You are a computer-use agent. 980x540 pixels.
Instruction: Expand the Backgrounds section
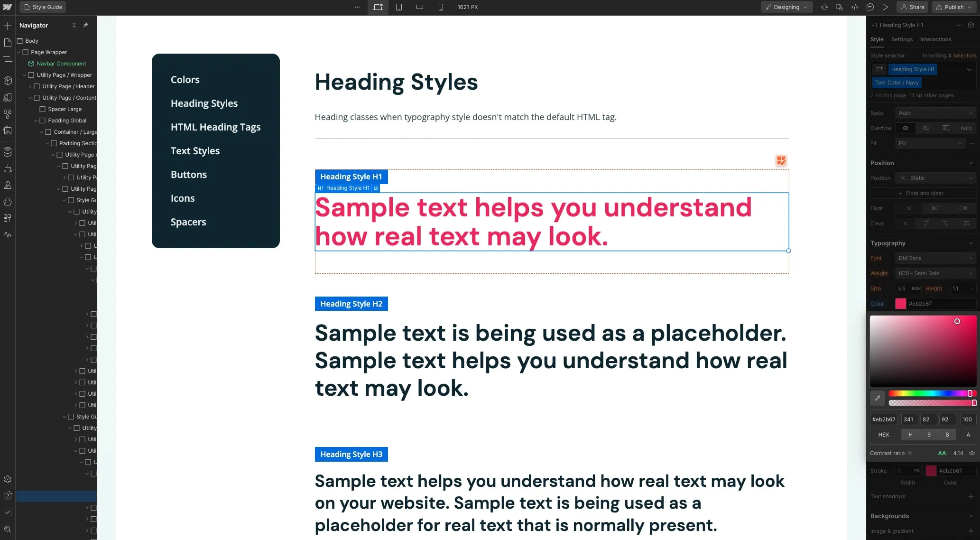[971, 516]
